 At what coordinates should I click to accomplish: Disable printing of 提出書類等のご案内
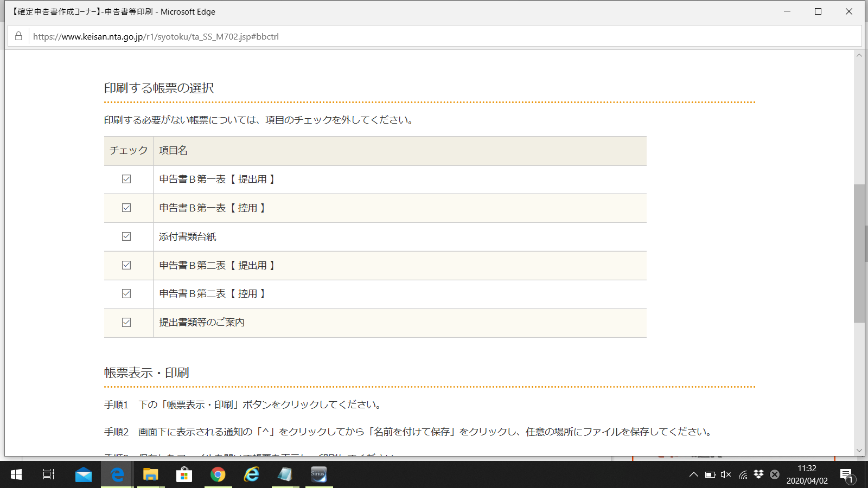(x=126, y=322)
